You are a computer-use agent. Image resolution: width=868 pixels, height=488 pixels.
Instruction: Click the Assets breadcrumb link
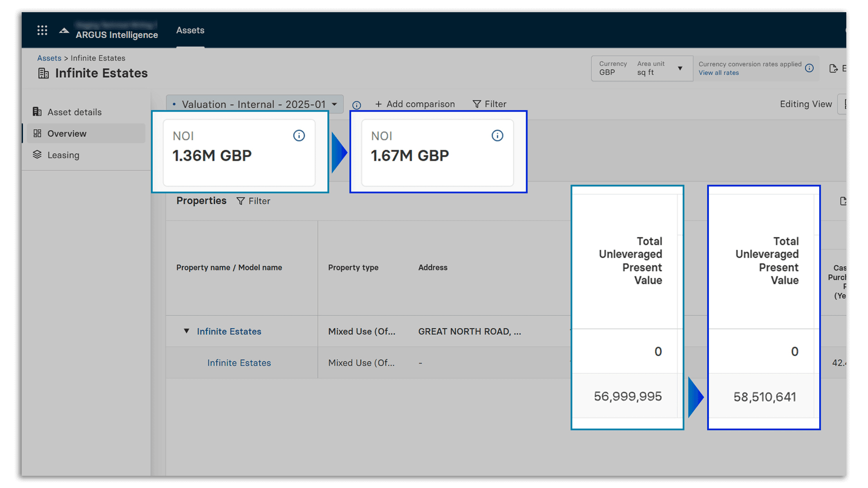point(49,58)
